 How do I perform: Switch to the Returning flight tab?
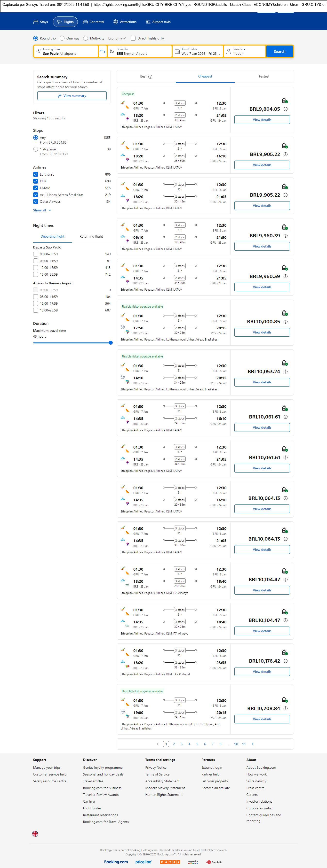pyautogui.click(x=91, y=237)
